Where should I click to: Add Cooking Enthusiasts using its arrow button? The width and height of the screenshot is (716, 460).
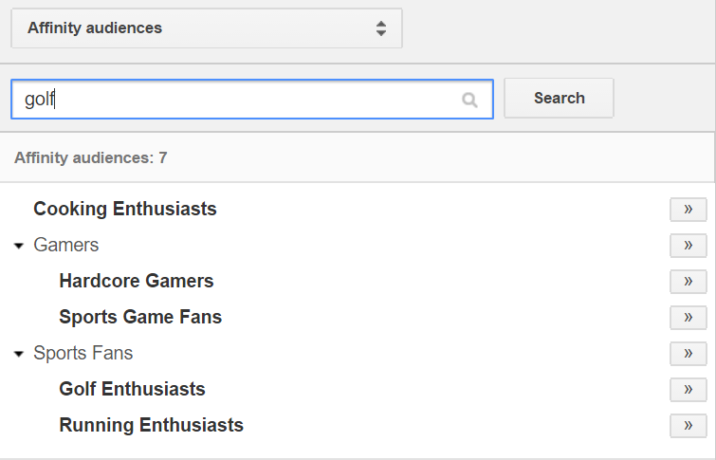pyautogui.click(x=688, y=209)
